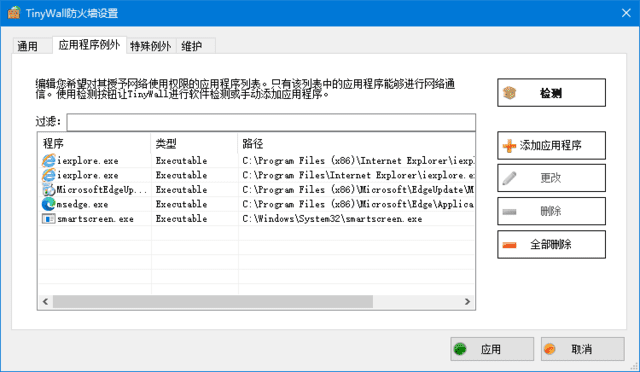The height and width of the screenshot is (372, 640).
Task: Select the msedge.exe program name
Action: click(82, 204)
